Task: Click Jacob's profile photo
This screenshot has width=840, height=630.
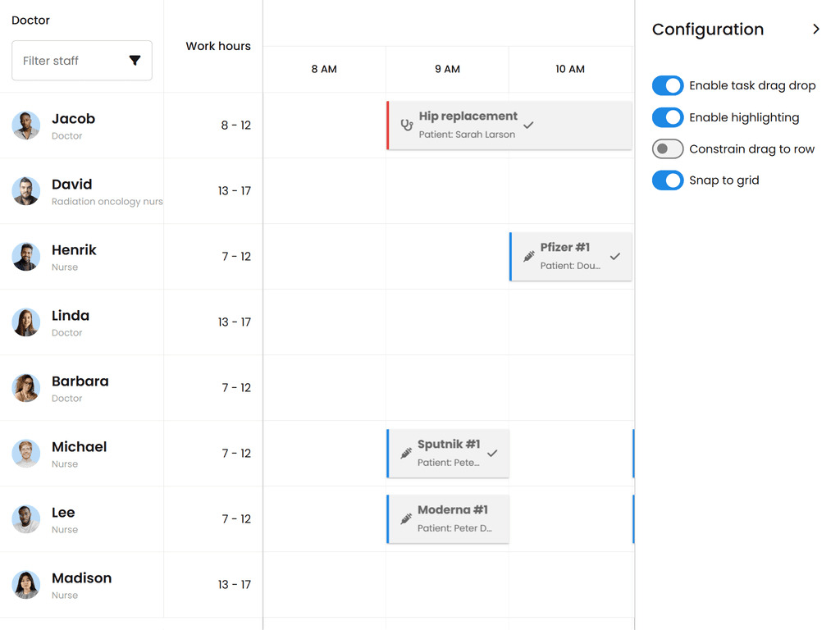Action: (25, 125)
